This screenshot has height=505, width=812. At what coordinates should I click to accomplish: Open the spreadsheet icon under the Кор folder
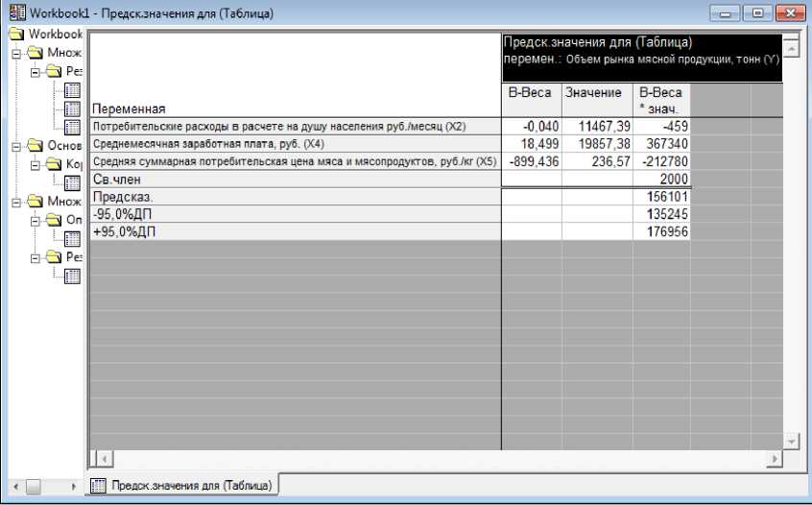coord(72,182)
